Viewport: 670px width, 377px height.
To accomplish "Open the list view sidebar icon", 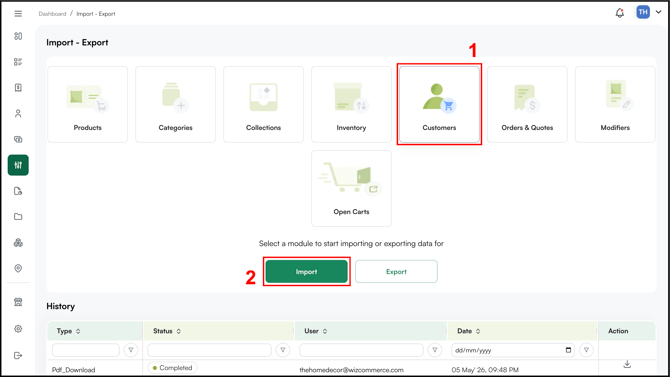I will coord(18,62).
